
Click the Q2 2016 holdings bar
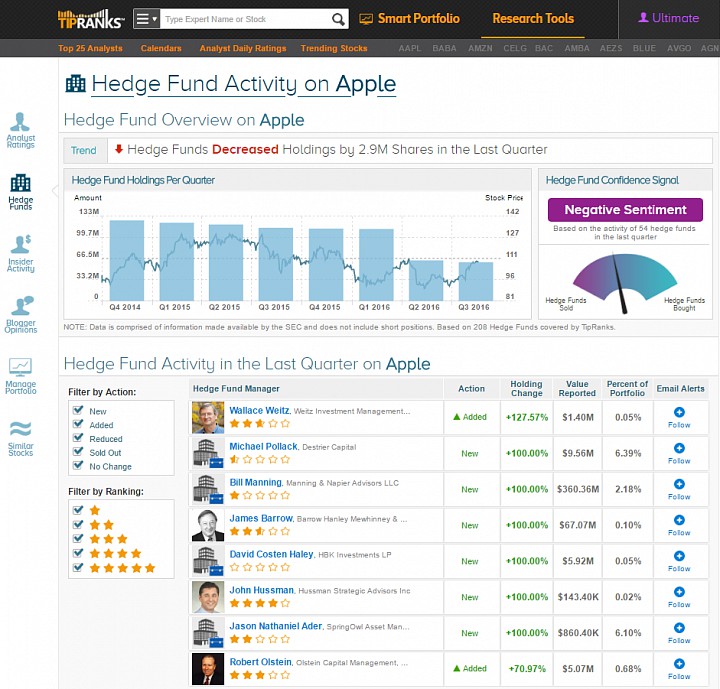click(x=426, y=280)
